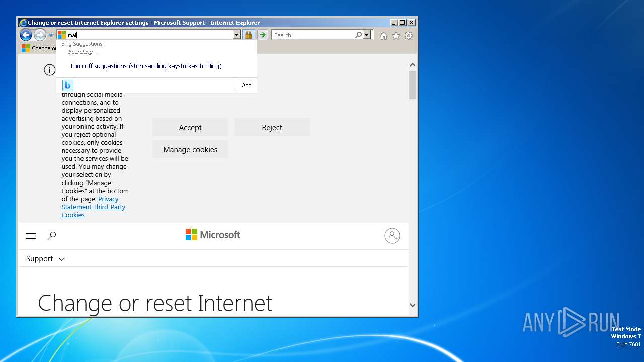Open the Home page icon

pyautogui.click(x=384, y=36)
